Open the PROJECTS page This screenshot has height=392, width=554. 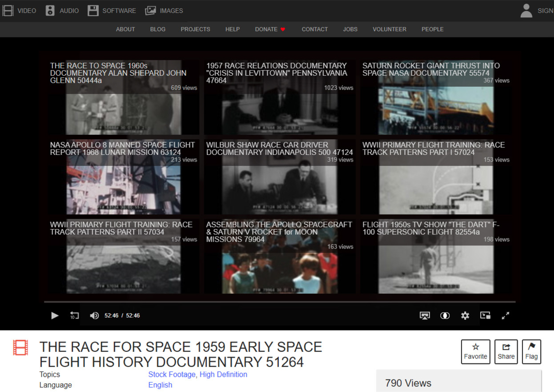click(195, 29)
